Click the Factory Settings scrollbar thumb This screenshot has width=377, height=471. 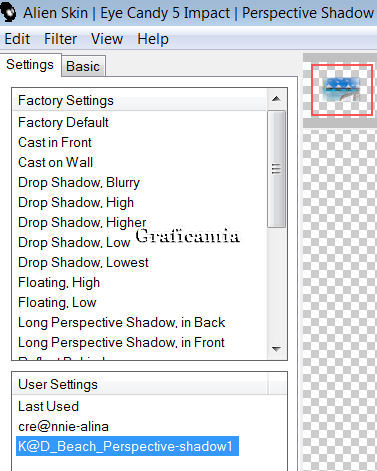276,169
